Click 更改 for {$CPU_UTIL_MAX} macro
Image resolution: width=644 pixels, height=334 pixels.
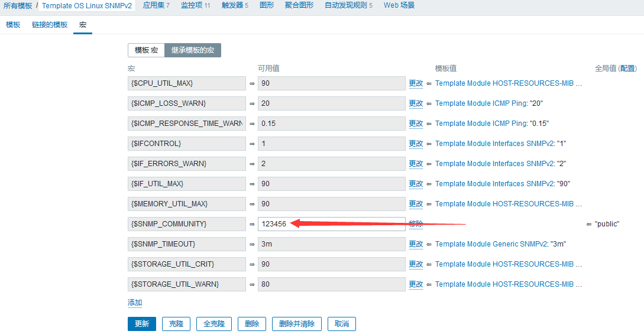click(416, 83)
